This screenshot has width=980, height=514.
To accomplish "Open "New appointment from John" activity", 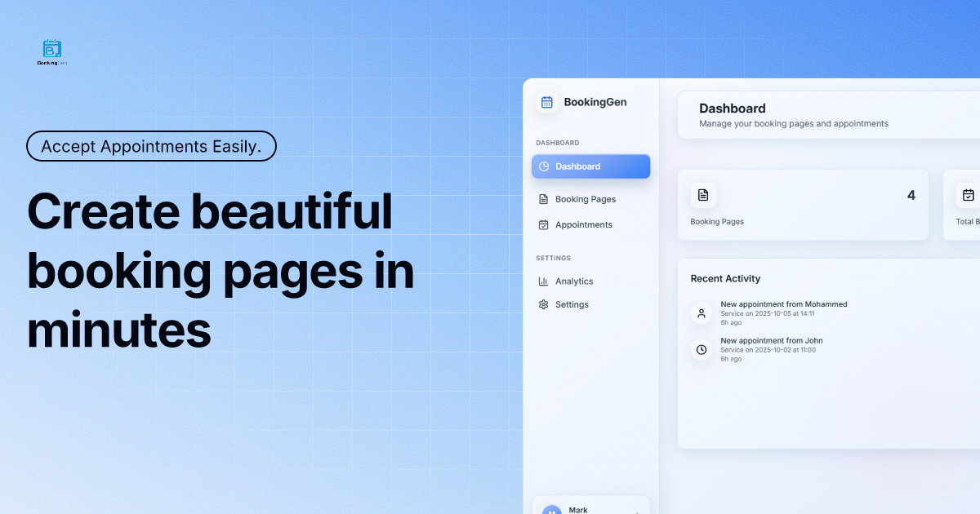I will 772,341.
